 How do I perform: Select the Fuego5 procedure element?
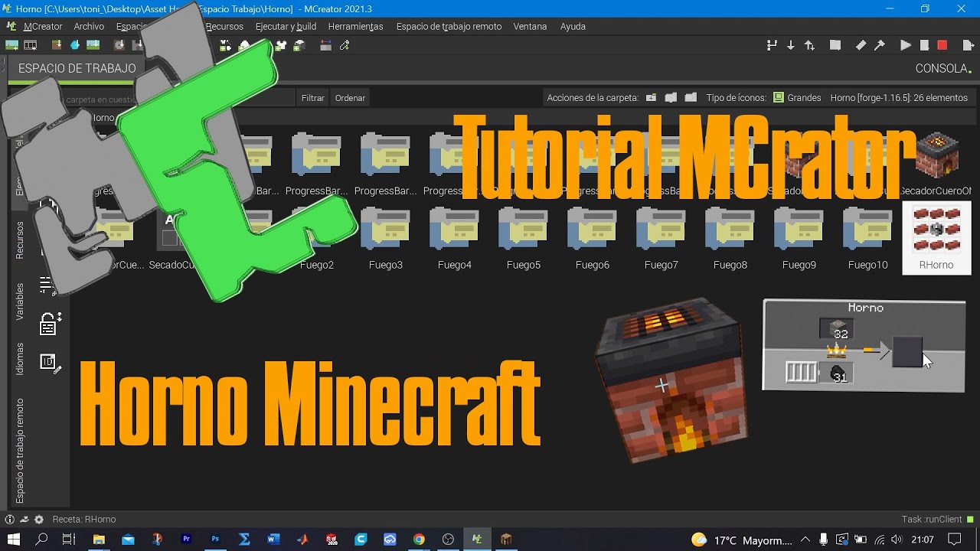pos(523,240)
